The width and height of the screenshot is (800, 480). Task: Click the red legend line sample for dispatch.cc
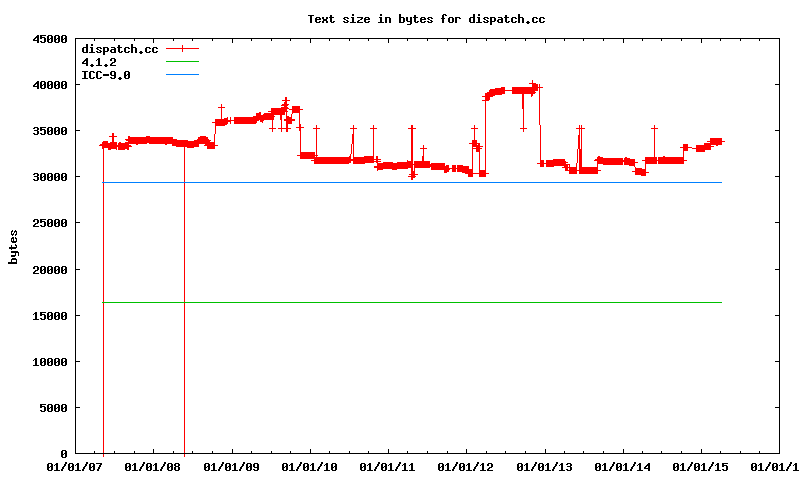[x=183, y=48]
